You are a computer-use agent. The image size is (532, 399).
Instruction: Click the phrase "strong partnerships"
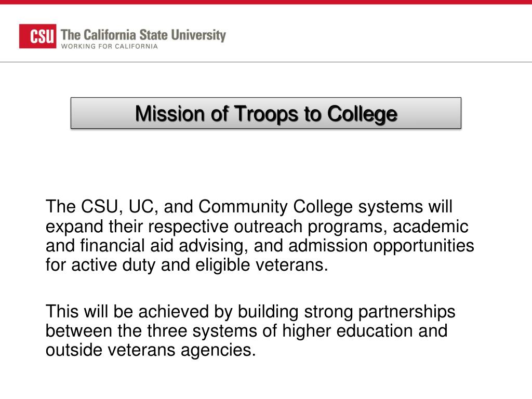click(x=380, y=312)
